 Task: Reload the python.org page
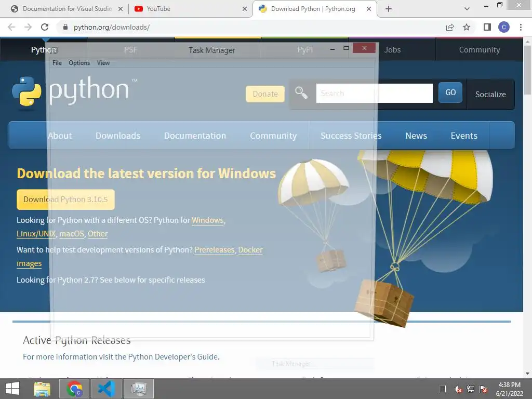(45, 27)
